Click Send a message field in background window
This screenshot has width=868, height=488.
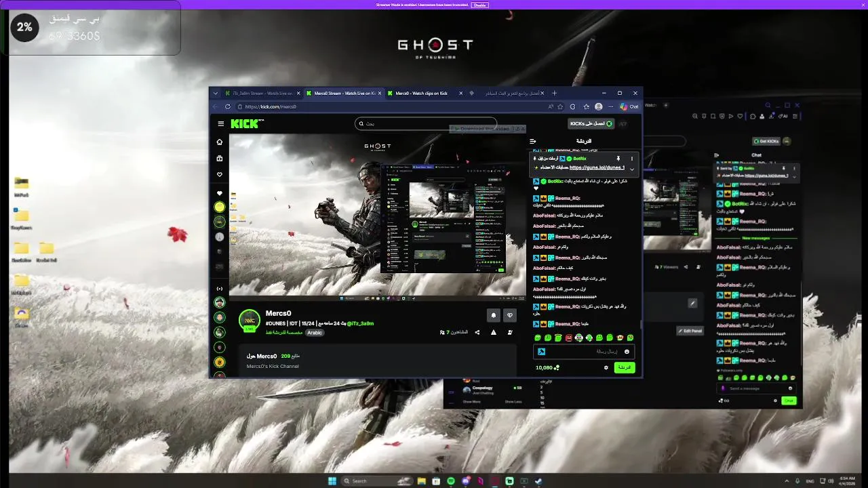pos(755,388)
